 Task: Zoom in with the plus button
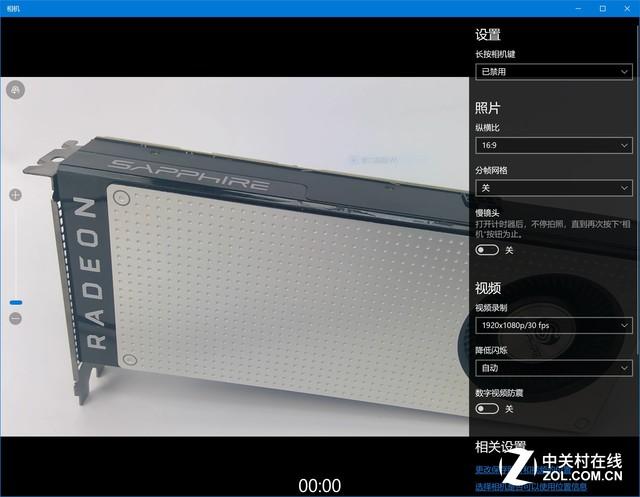tap(15, 195)
